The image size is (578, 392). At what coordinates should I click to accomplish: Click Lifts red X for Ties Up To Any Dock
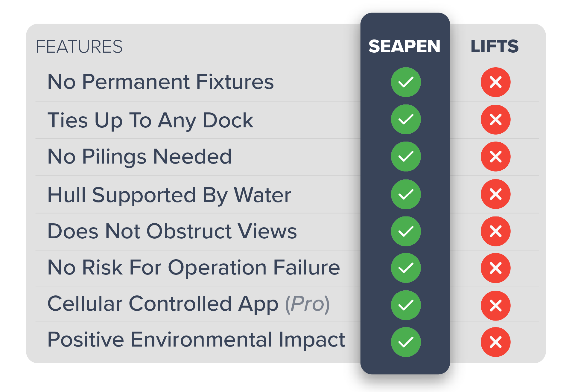495,119
